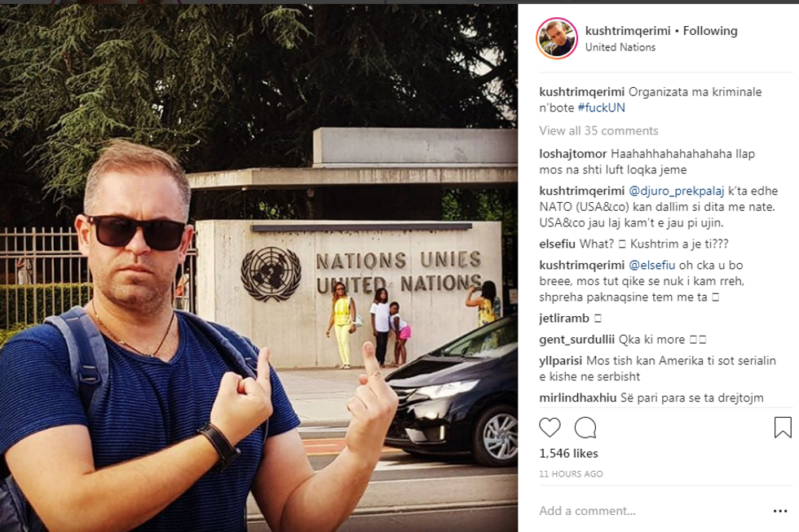
Task: Open the #fuckUN hashtag link
Action: click(602, 108)
